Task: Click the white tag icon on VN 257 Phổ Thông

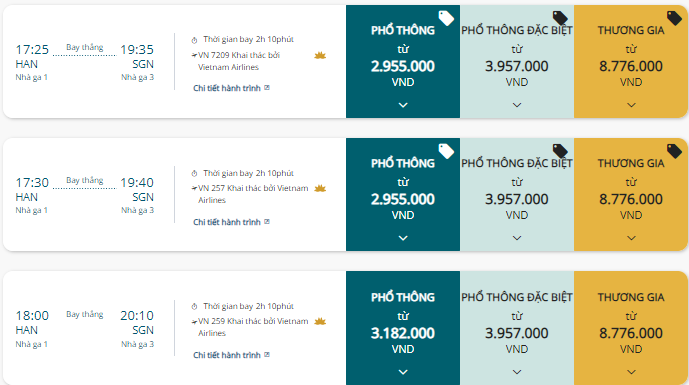Action: [x=446, y=151]
